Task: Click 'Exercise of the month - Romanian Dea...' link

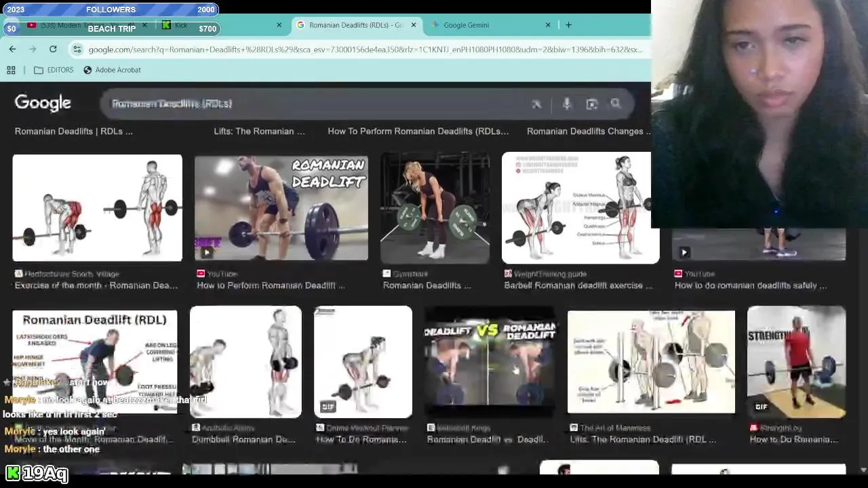Action: (96, 285)
